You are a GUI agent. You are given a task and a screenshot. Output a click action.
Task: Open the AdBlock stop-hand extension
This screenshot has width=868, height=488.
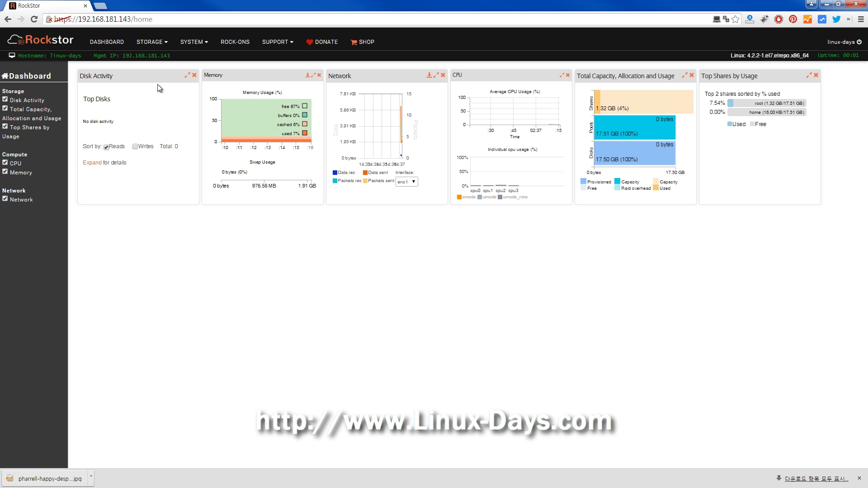point(778,19)
